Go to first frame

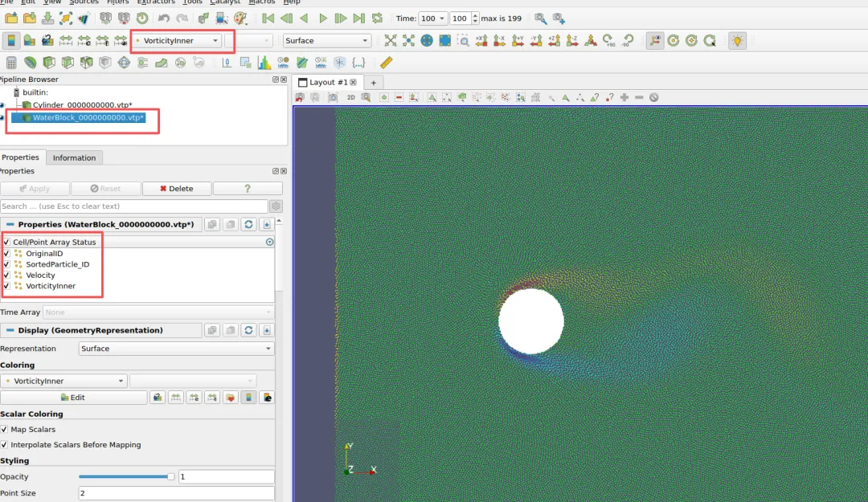(x=268, y=18)
